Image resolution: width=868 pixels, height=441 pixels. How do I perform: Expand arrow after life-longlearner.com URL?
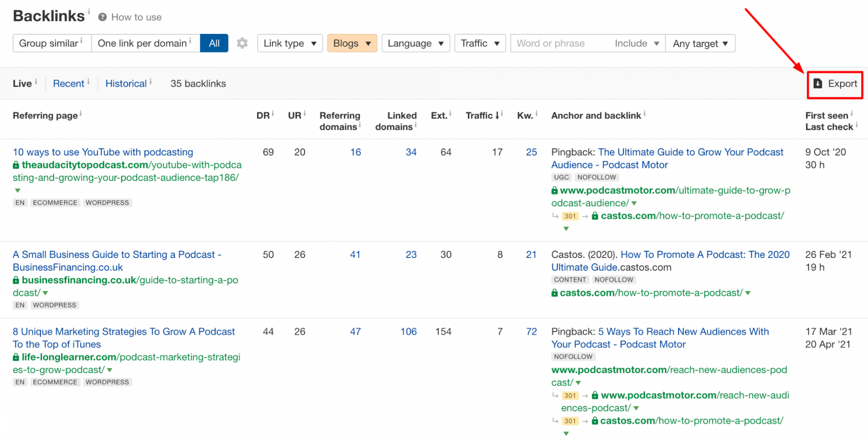(x=109, y=370)
